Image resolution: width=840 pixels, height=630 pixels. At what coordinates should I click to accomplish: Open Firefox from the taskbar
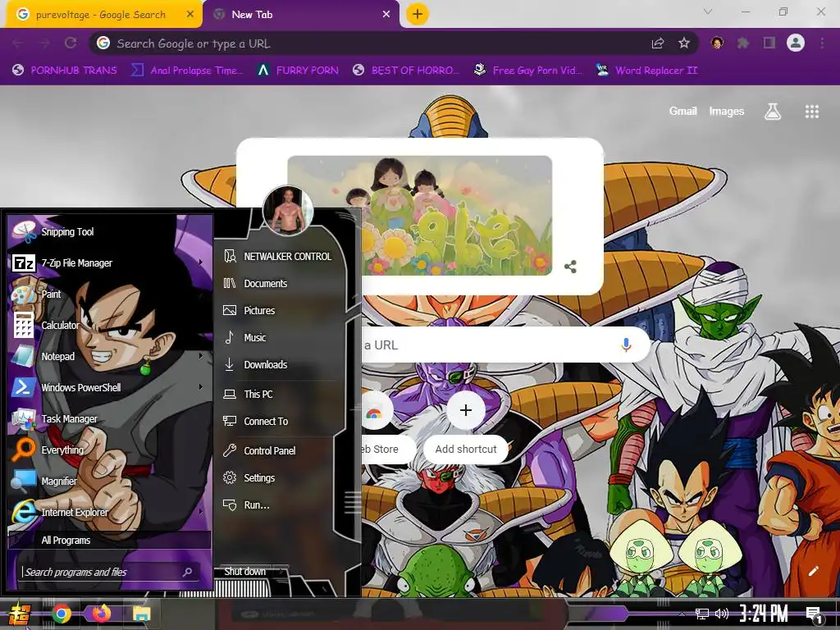click(x=101, y=614)
